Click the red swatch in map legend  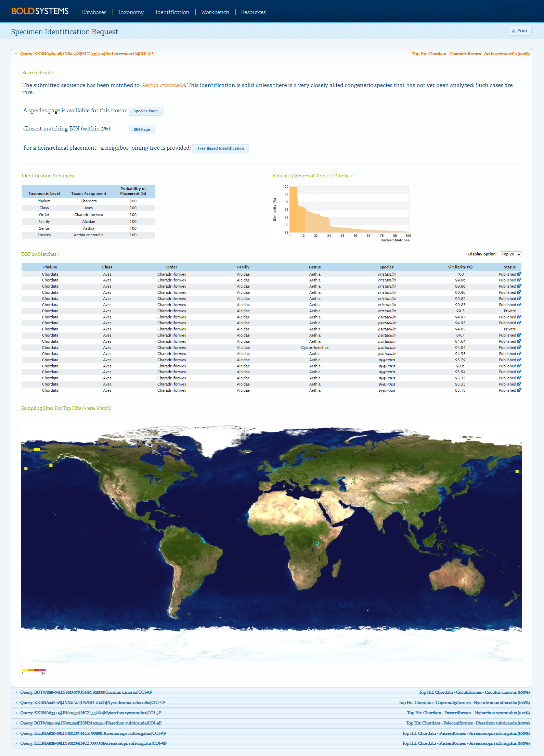37,670
